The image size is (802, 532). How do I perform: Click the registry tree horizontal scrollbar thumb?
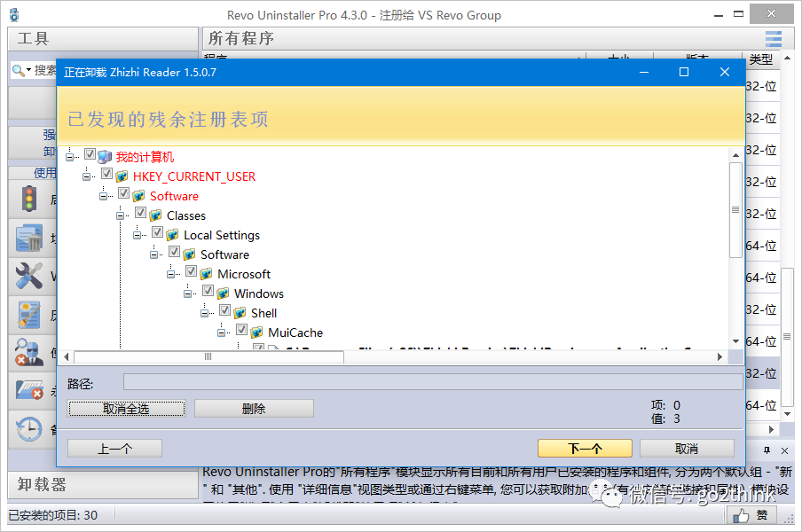[208, 356]
